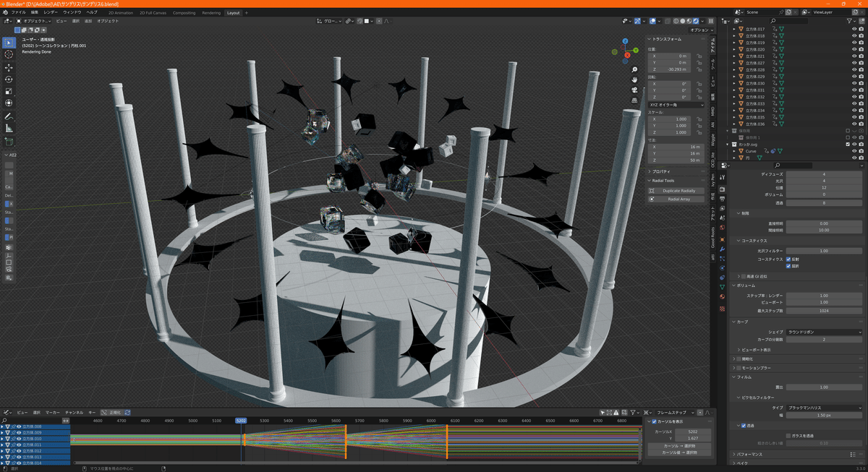
Task: Click the Duplicate Radially button
Action: click(x=676, y=191)
